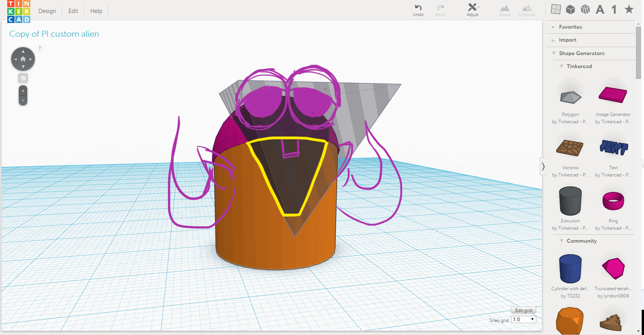Image resolution: width=644 pixels, height=335 pixels.
Task: Click the navigation help question mark
Action: (x=39, y=49)
